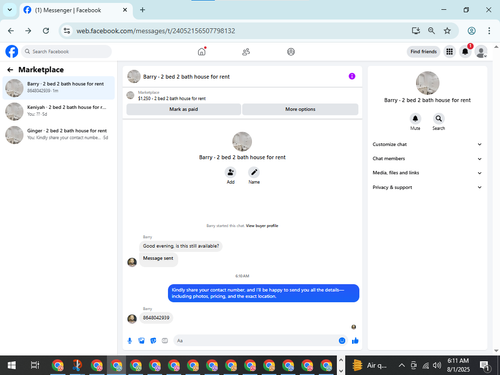
Task: Open the Facebook menu grid icon
Action: coord(449,52)
